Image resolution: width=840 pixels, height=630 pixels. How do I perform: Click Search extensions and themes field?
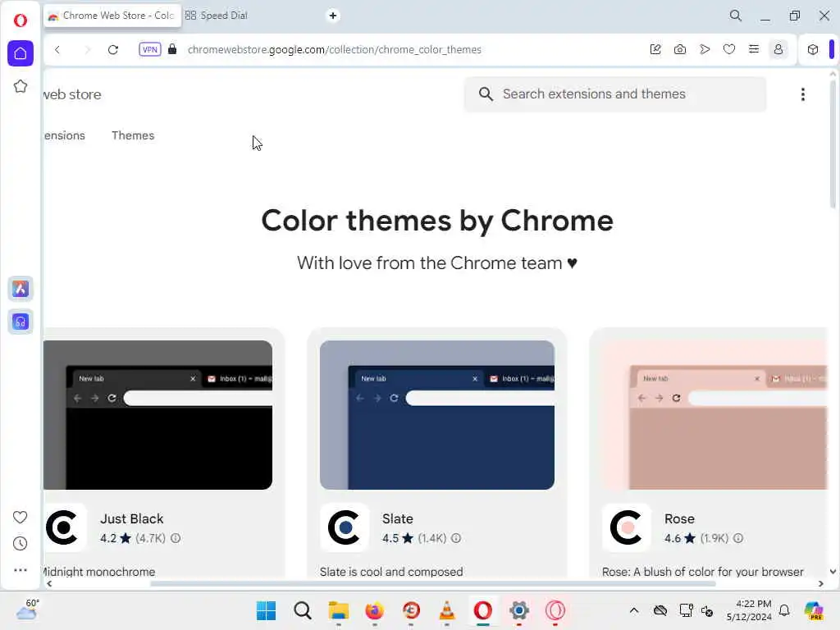(x=615, y=94)
